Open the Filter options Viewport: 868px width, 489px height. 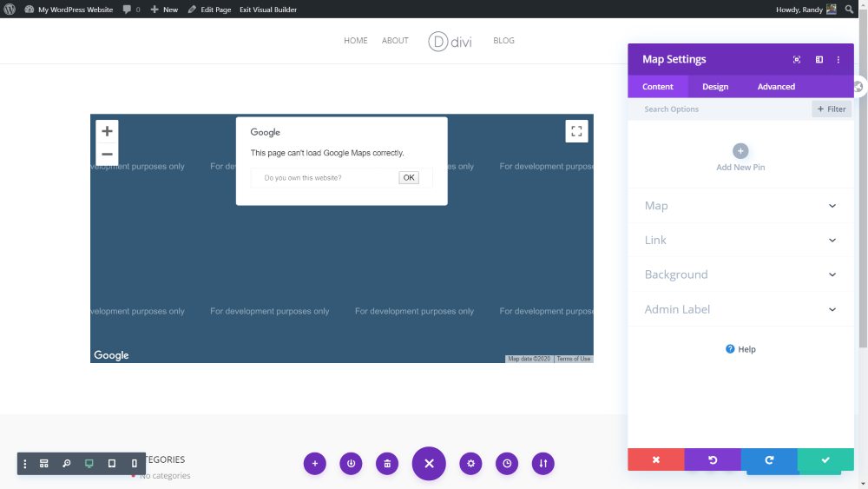pyautogui.click(x=832, y=109)
